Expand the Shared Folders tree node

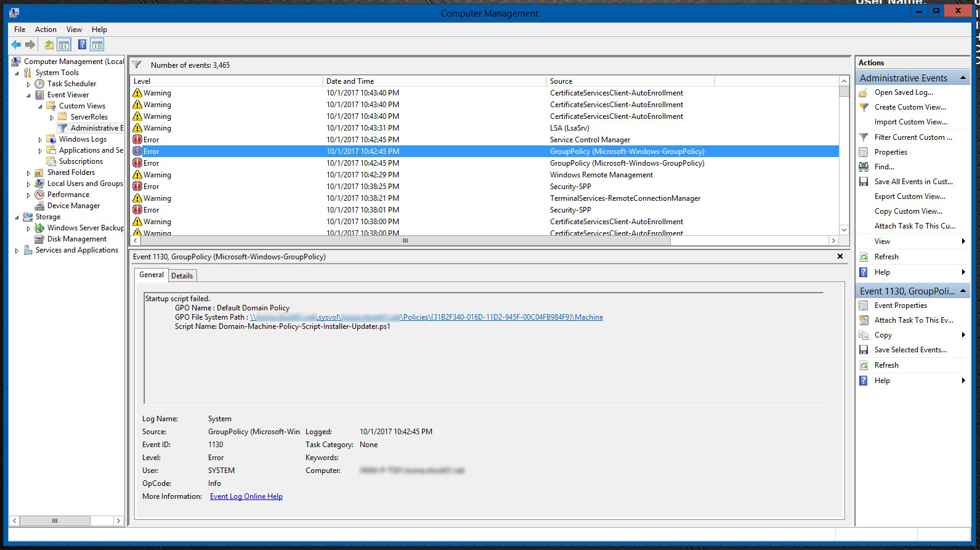(x=28, y=173)
